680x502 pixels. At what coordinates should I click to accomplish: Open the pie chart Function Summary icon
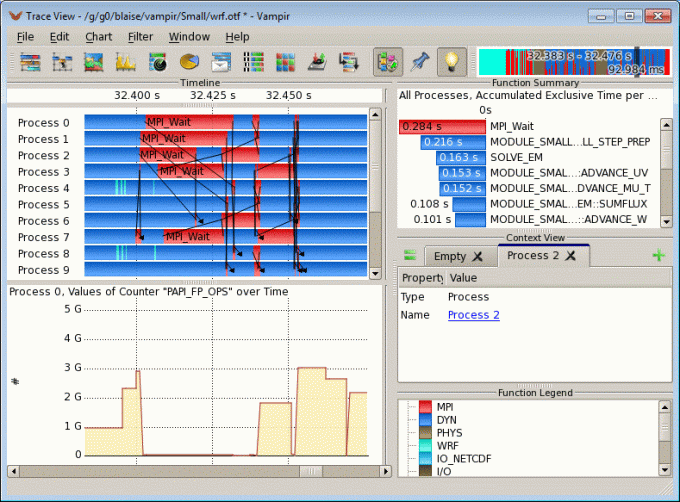coord(190,62)
